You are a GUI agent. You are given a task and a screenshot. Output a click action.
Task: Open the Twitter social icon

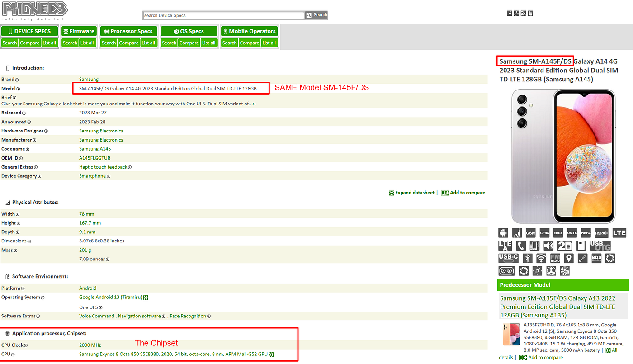[x=530, y=14]
